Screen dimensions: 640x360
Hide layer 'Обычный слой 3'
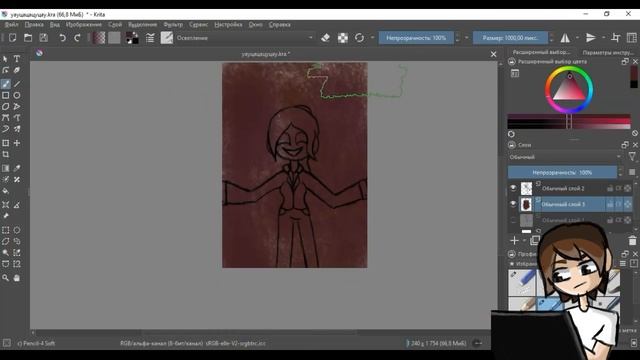point(513,204)
